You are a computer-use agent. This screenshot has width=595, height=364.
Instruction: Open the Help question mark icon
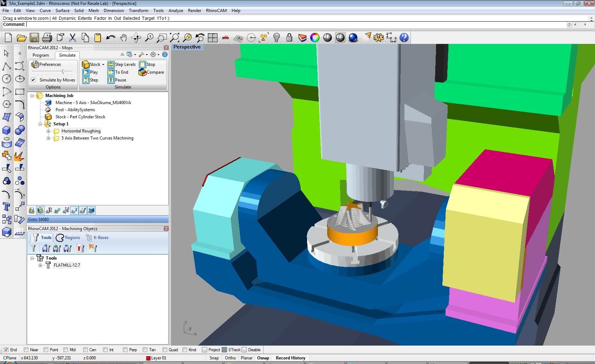404,38
